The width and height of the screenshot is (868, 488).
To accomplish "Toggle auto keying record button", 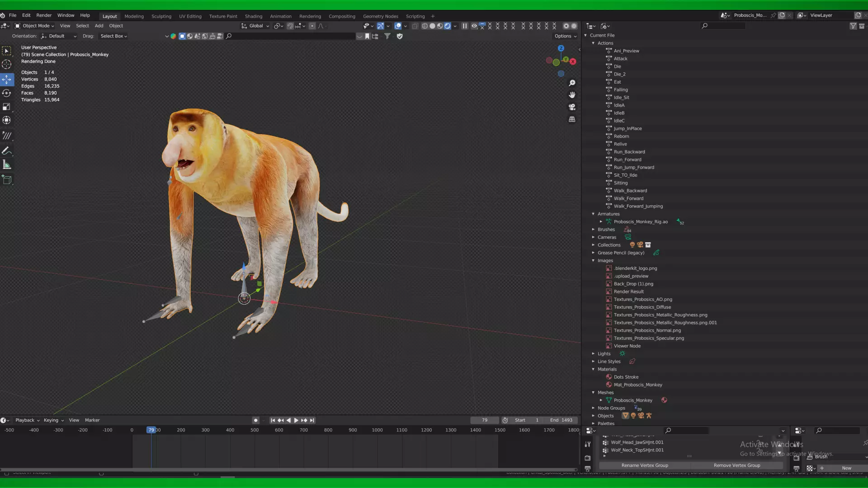I will click(256, 420).
